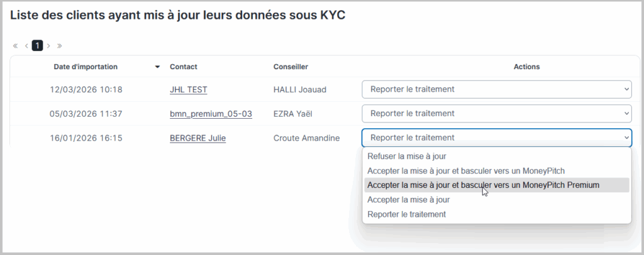The width and height of the screenshot is (644, 255).
Task: Open the actions dropdown for JHL TEST
Action: point(496,89)
